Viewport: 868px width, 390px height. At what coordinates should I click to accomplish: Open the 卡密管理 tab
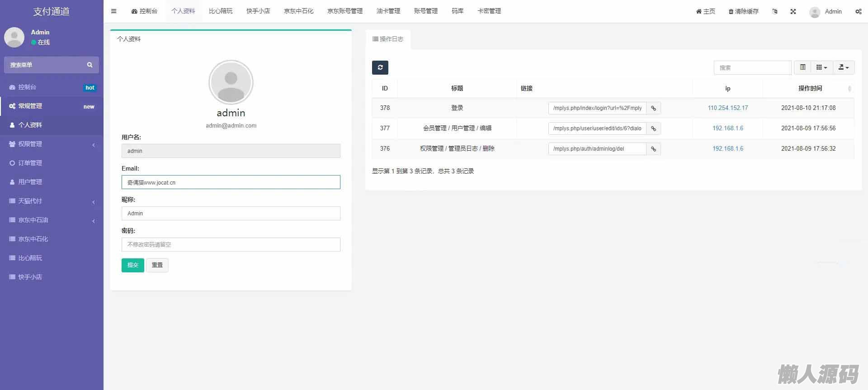click(x=489, y=11)
